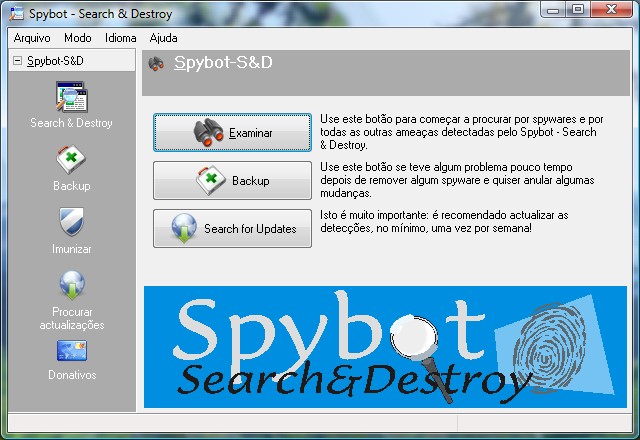Collapse the Spybot-S&D tree section
Screen dimensions: 640x440
(18, 61)
